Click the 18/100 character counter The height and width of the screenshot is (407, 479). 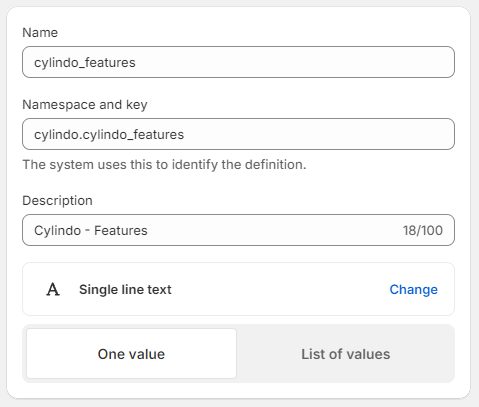coord(423,230)
